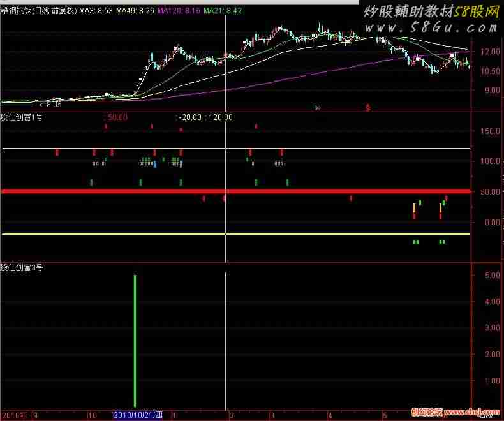Click the month 3 marker on time axis
The height and width of the screenshot is (421, 504).
[272, 415]
